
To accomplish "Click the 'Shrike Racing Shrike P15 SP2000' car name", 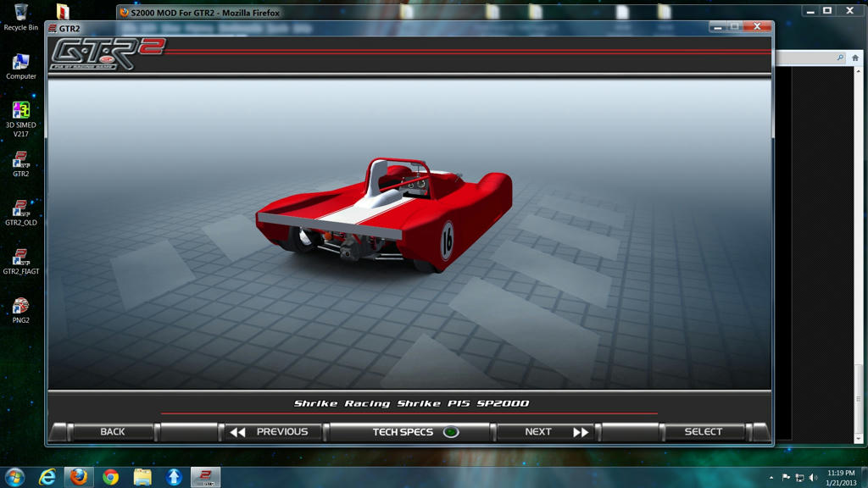I will pyautogui.click(x=411, y=403).
